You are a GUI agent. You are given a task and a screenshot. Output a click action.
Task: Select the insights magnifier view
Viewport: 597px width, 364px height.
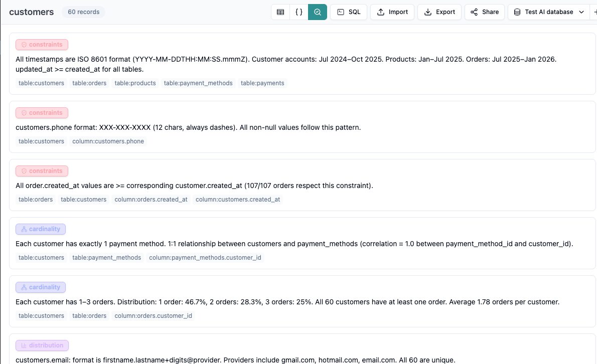coord(318,12)
